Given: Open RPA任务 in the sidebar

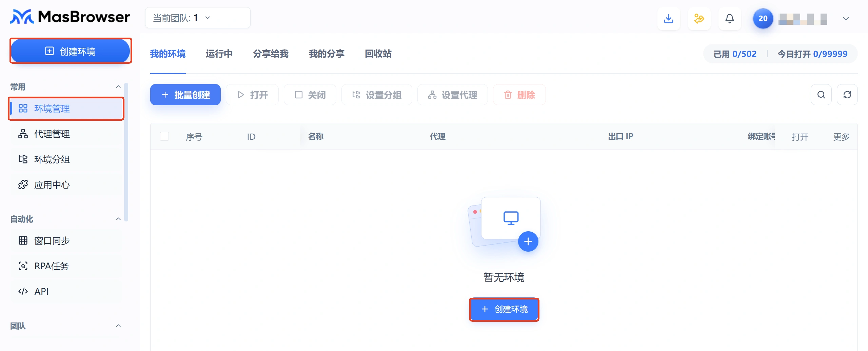Looking at the screenshot, I should (x=66, y=266).
